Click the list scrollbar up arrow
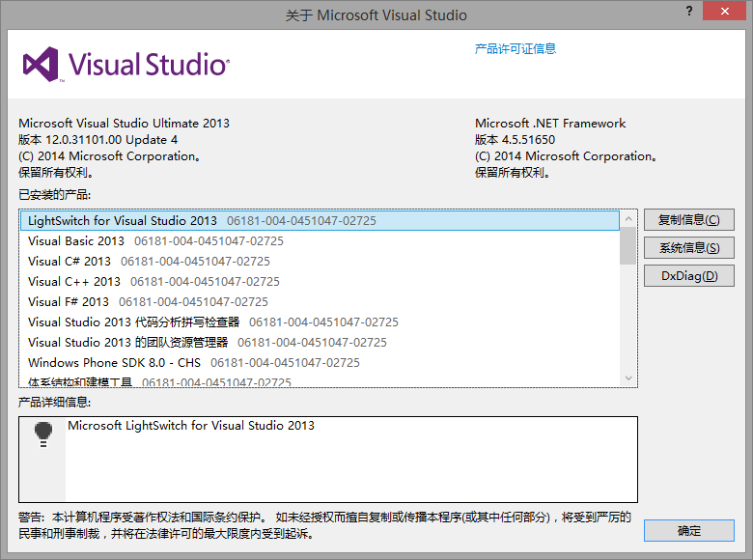This screenshot has height=560, width=753. tap(628, 218)
